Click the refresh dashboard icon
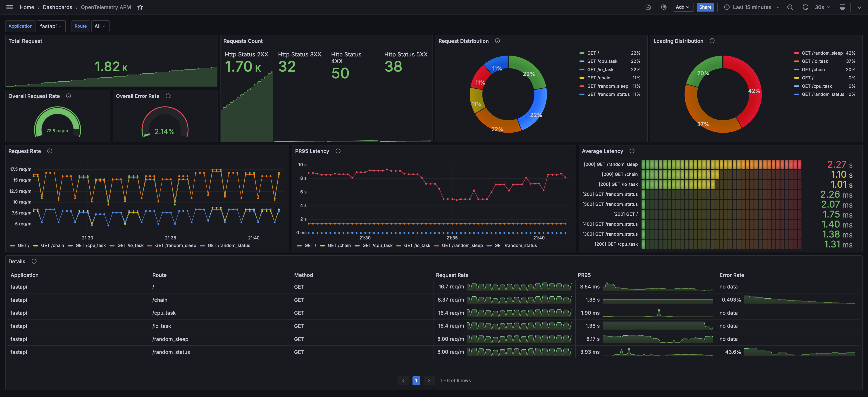Viewport: 868px width, 397px height. [805, 7]
